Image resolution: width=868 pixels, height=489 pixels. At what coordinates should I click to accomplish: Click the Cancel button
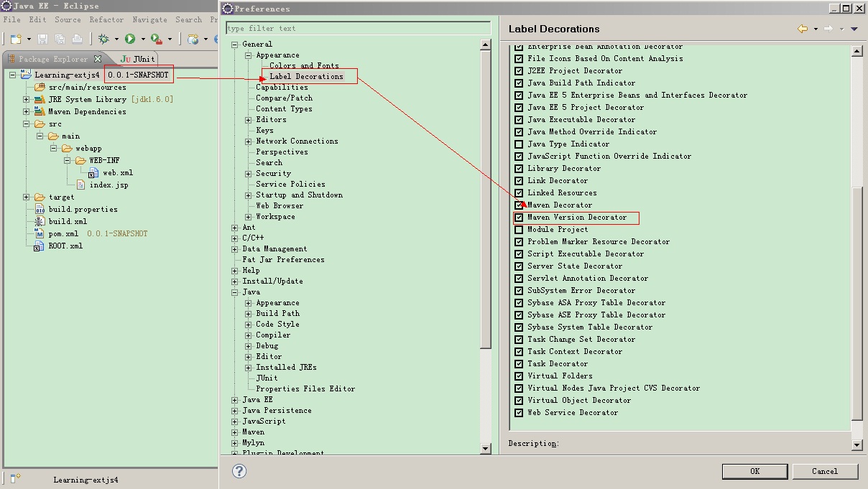coord(825,471)
